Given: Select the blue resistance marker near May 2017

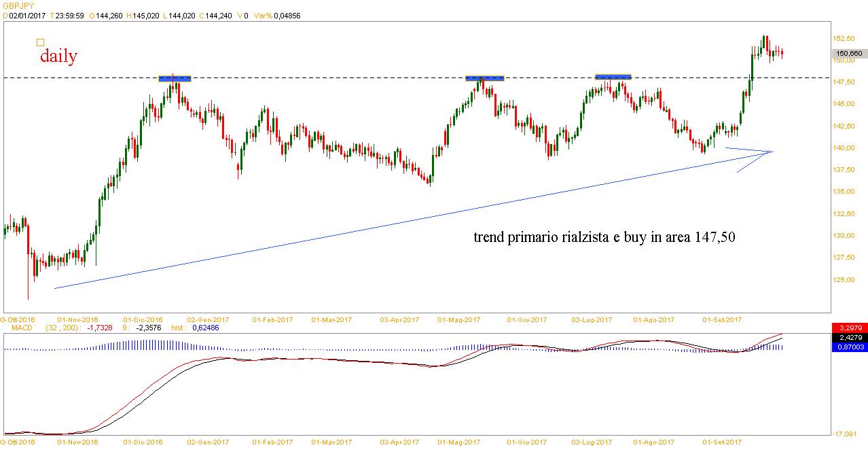Looking at the screenshot, I should [484, 78].
